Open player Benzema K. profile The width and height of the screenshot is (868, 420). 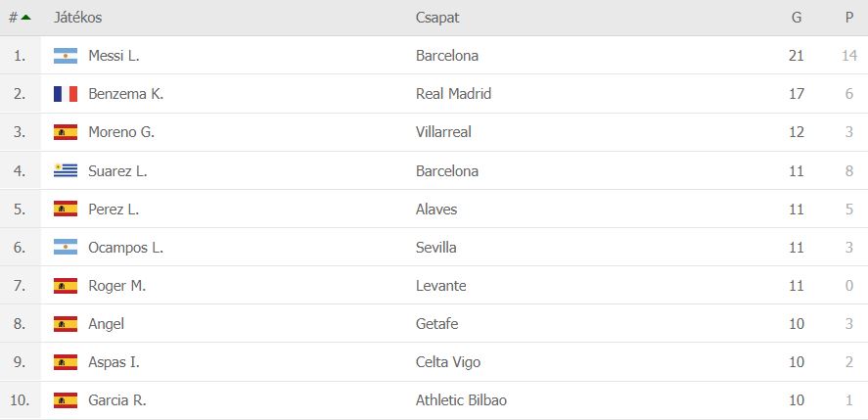pos(125,94)
